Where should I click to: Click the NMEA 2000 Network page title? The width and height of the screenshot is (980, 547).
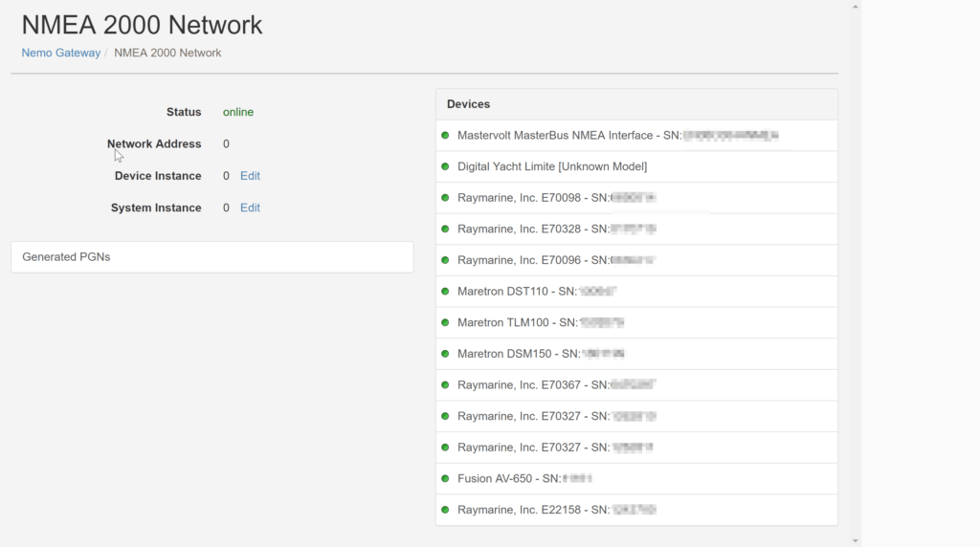pyautogui.click(x=142, y=25)
